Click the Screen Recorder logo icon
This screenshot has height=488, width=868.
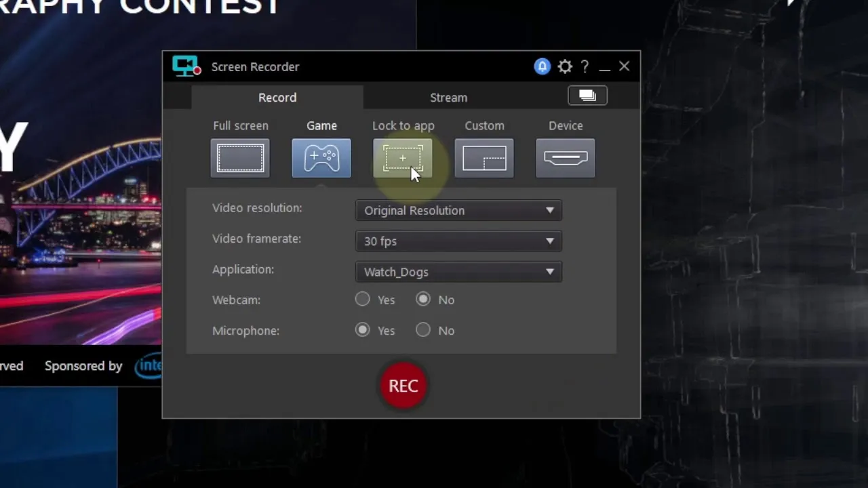click(x=186, y=66)
